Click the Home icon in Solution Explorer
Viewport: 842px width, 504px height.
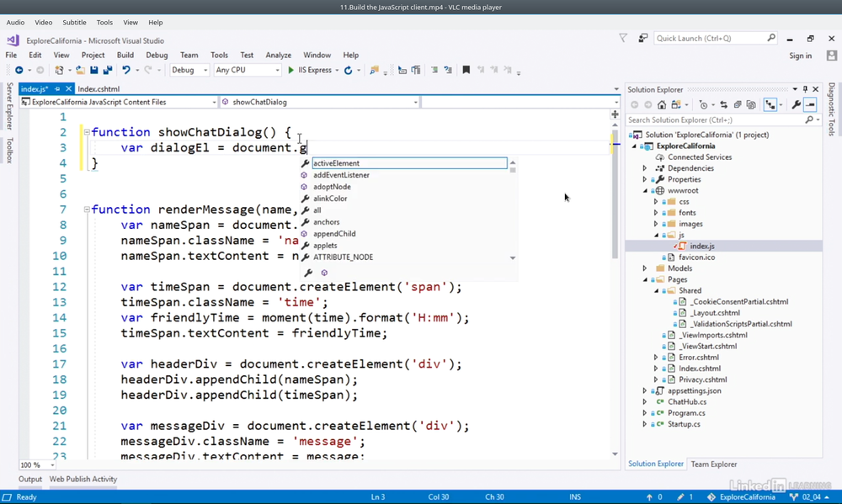[662, 105]
